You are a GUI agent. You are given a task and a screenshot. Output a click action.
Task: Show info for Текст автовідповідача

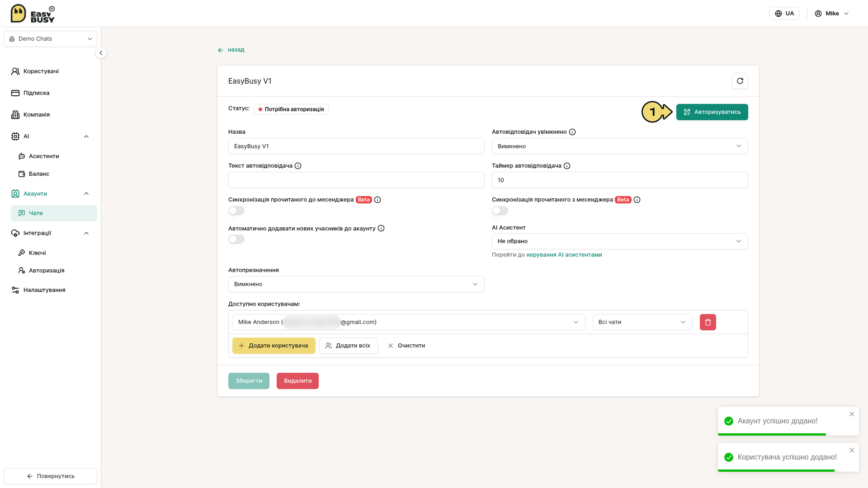(298, 166)
